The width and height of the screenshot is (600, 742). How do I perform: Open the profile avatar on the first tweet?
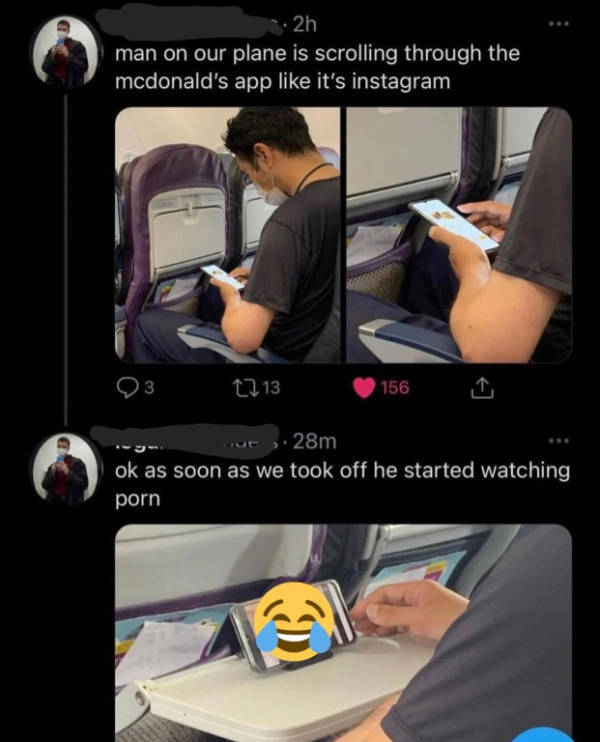[x=66, y=52]
